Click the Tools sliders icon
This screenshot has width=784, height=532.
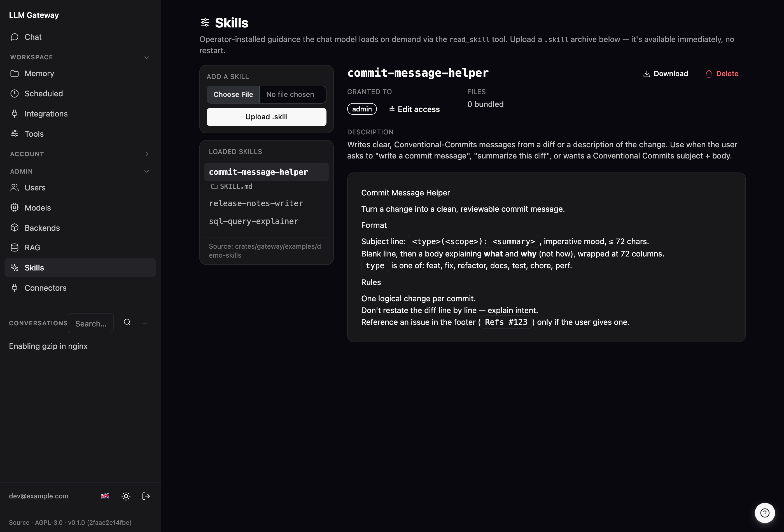[15, 134]
